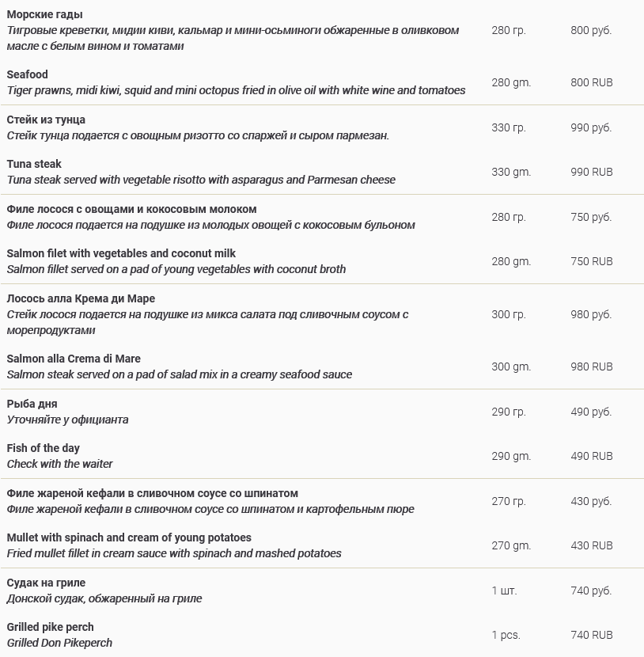Click "Check with the waiter" description text
The image size is (644, 657).
(x=60, y=464)
